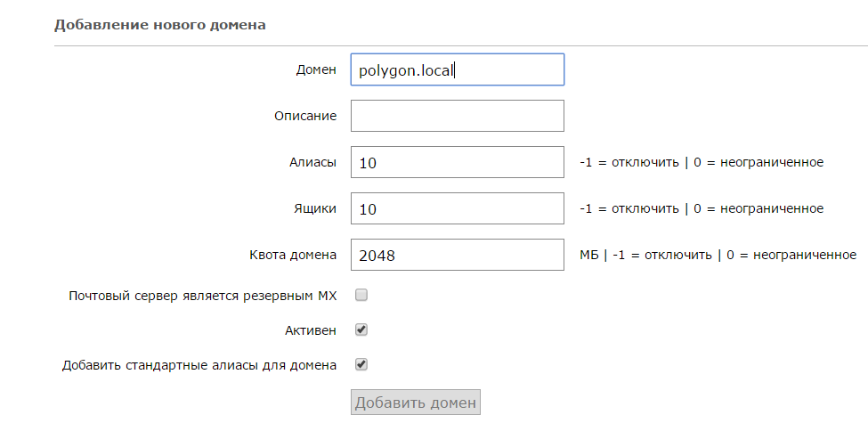Screen dimensions: 868x423
Task: Enable the резервным MX checkbox
Action: 361,295
